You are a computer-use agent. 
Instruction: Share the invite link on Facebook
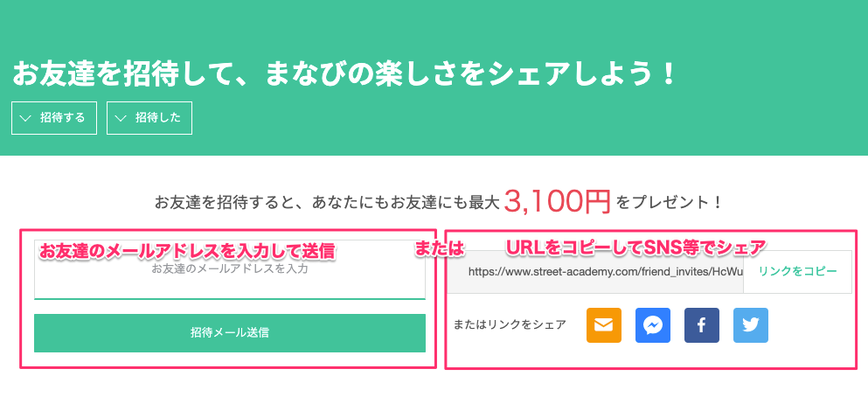coord(702,325)
